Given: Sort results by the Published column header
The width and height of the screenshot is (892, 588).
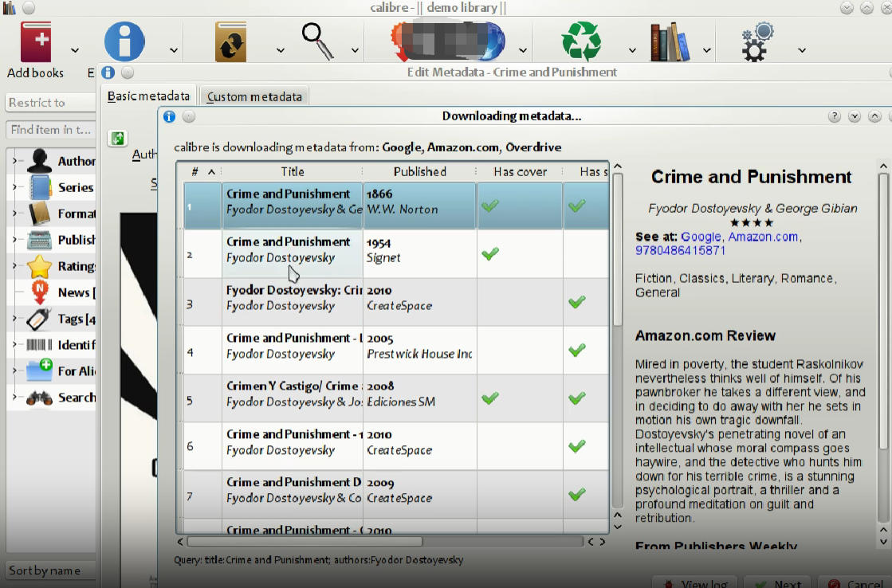Looking at the screenshot, I should pyautogui.click(x=420, y=172).
